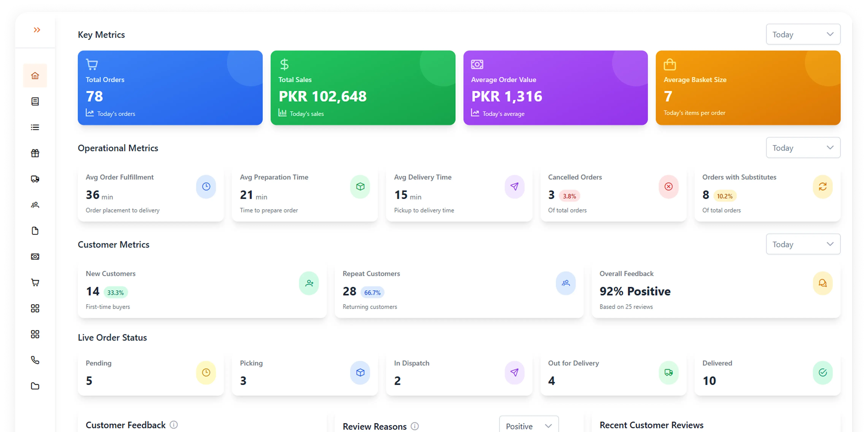
Task: Click refresh icon on Orders with Substitutes
Action: pos(823,187)
